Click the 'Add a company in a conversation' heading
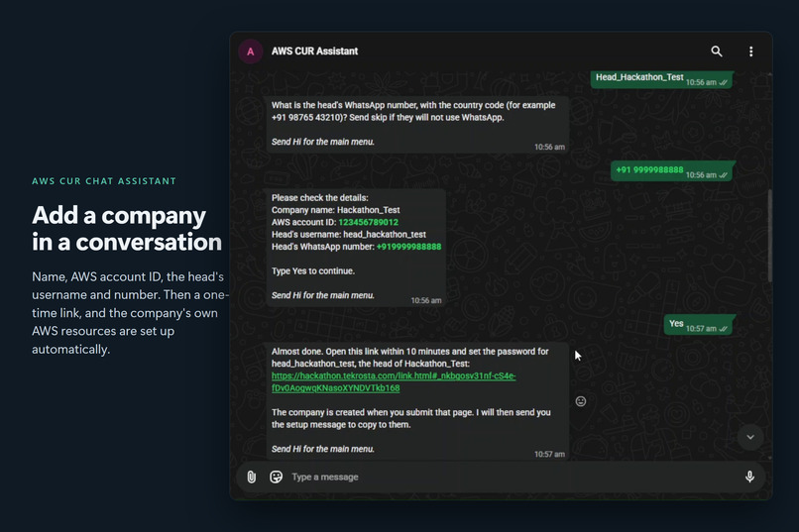Image resolution: width=799 pixels, height=532 pixels. [x=127, y=229]
